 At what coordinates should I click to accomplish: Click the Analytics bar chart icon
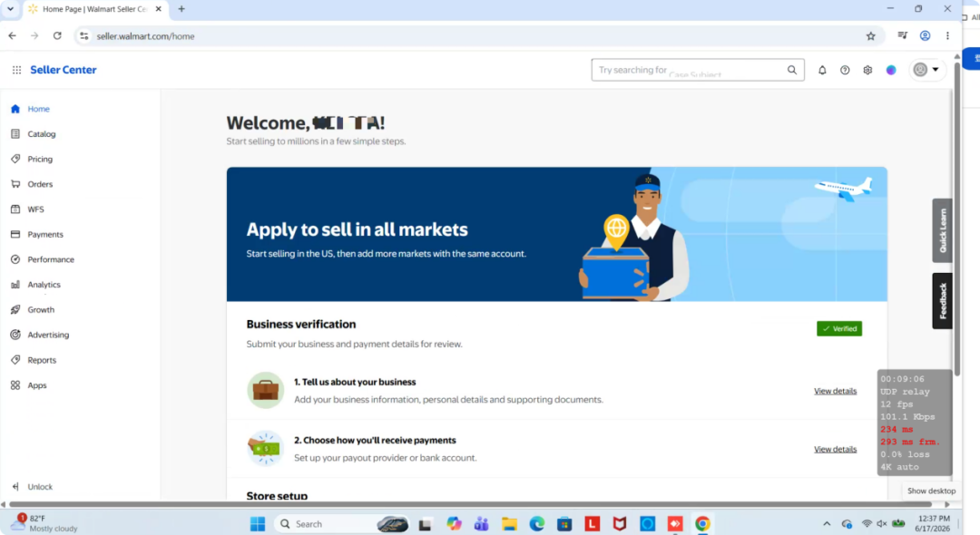15,285
